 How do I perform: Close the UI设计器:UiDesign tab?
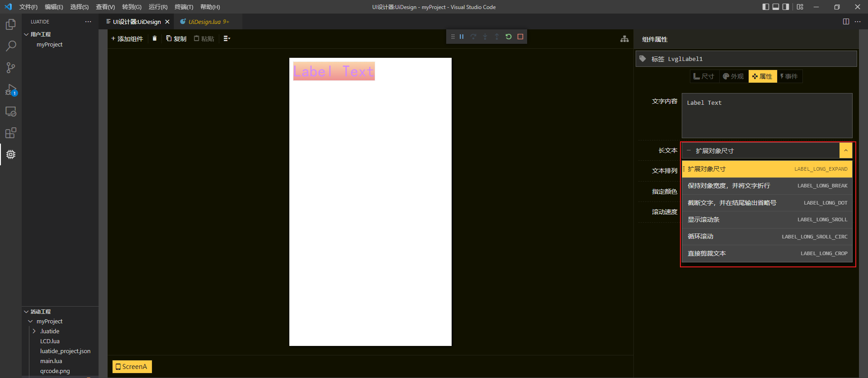[167, 22]
